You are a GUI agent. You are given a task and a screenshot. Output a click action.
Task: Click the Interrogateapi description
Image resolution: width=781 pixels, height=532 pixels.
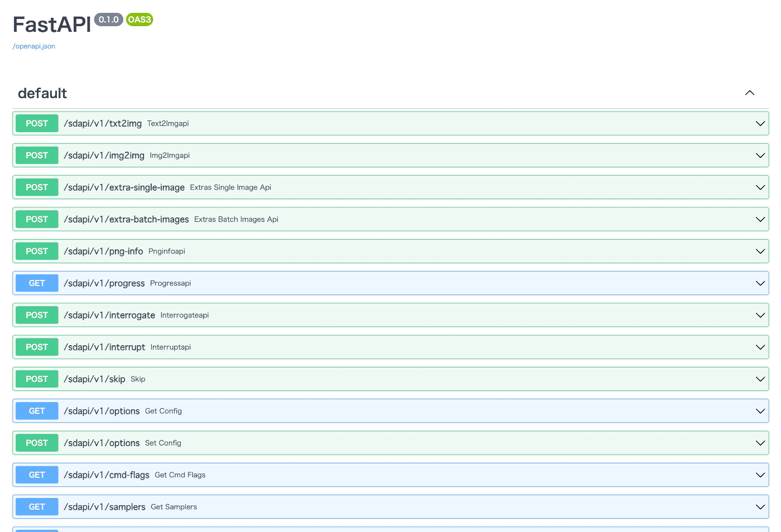coord(185,315)
